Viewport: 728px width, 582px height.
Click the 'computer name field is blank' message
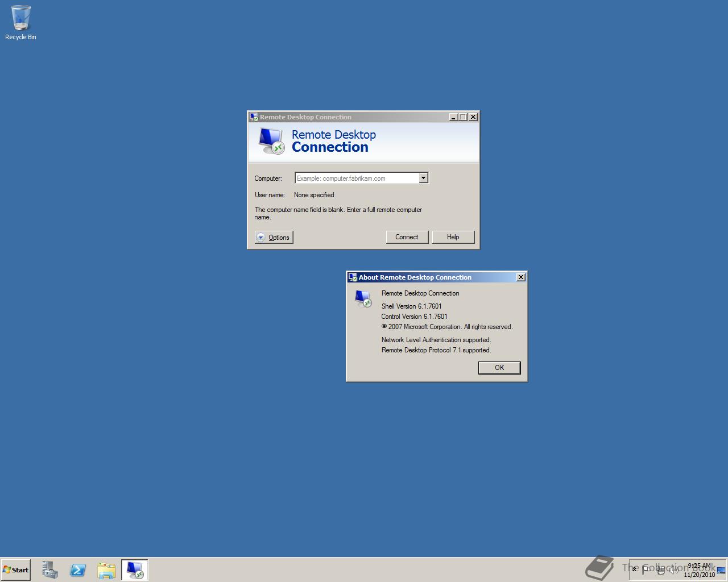(338, 213)
